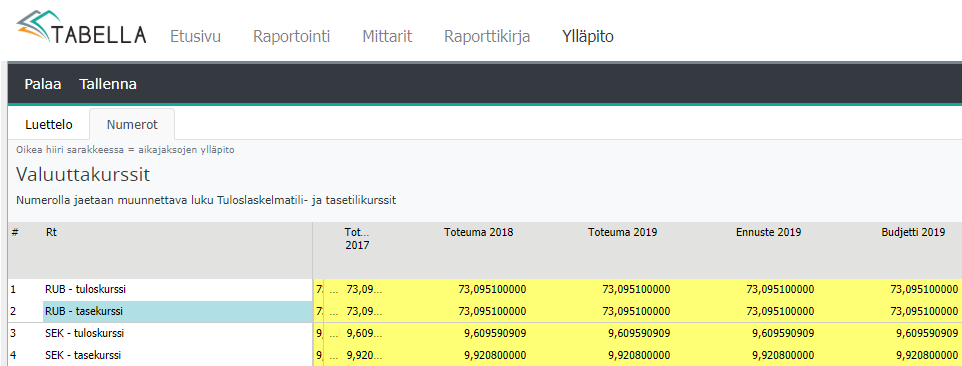962x366 pixels.
Task: Click the Rt column header
Action: pos(51,232)
